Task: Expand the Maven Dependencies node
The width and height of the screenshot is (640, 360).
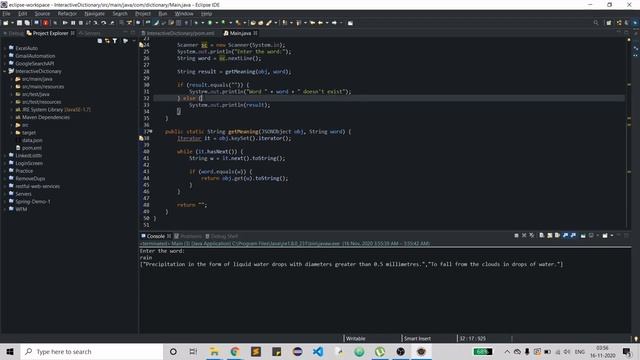Action: [12, 117]
